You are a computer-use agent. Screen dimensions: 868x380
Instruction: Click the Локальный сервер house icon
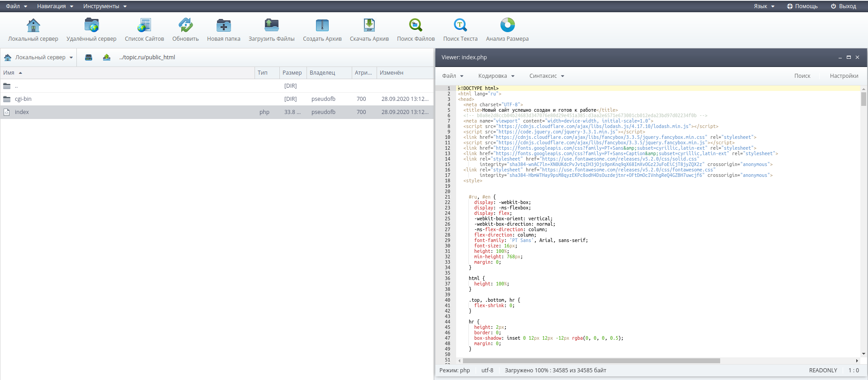point(33,25)
